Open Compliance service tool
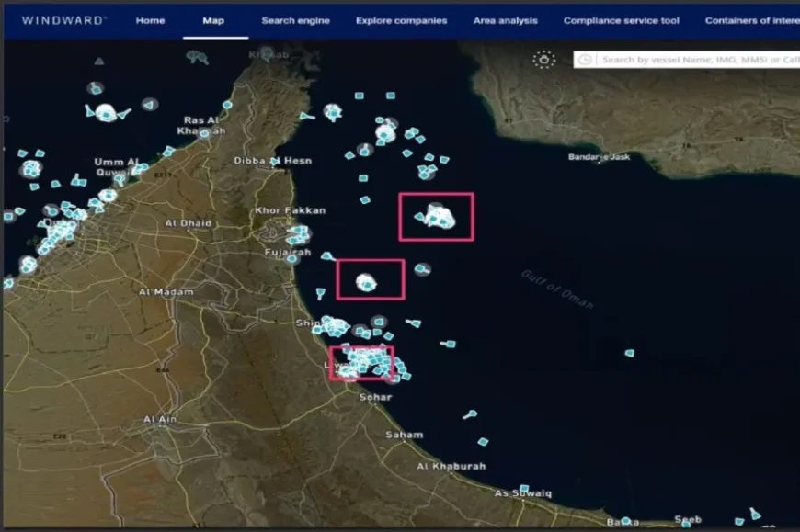 click(x=621, y=20)
